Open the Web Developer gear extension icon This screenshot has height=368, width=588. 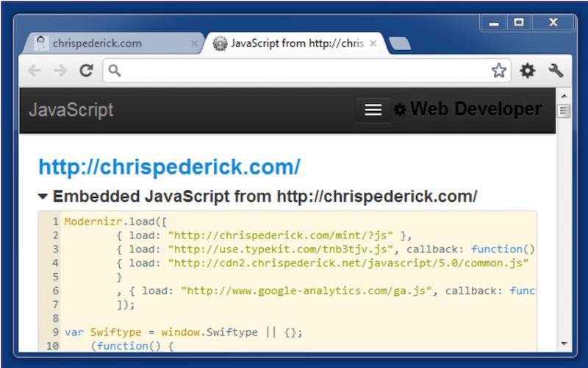point(527,71)
